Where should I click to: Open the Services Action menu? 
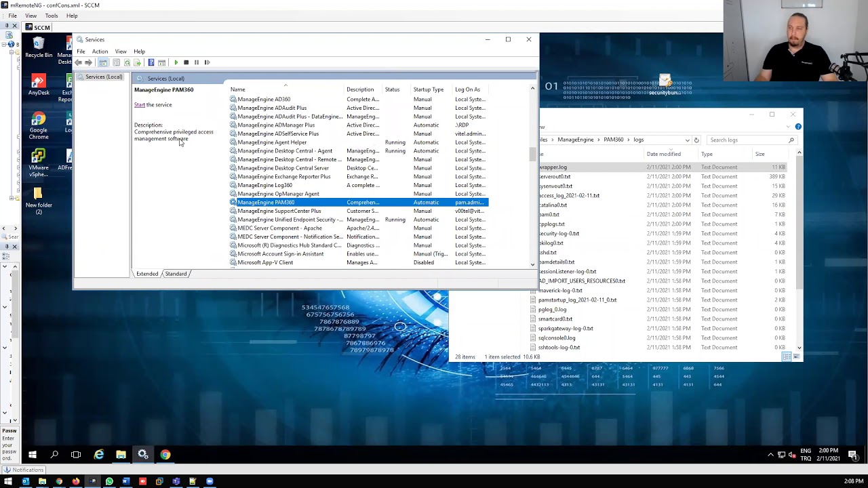[x=100, y=52]
